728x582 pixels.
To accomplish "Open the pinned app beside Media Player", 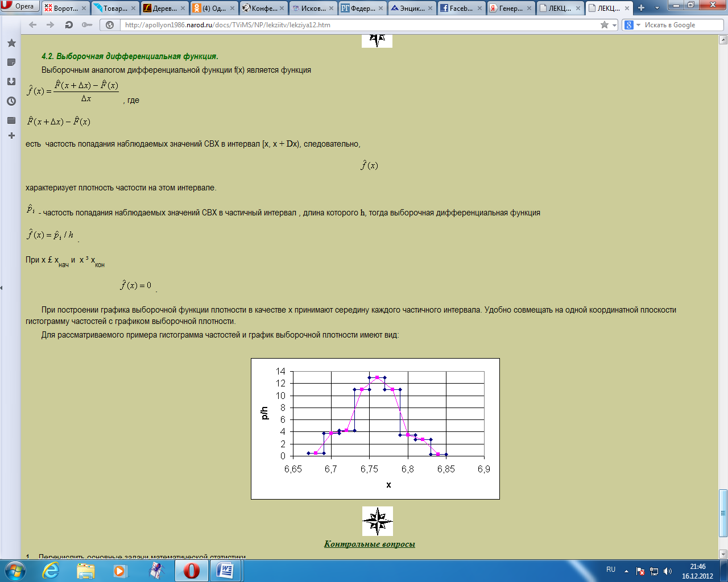I will click(x=156, y=570).
